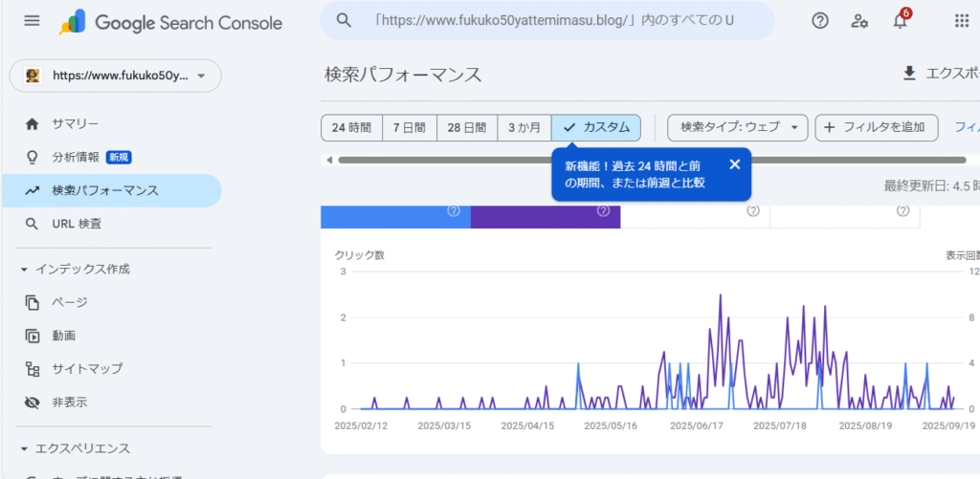
Task: Click the フィルタを追加 button
Action: pos(876,127)
